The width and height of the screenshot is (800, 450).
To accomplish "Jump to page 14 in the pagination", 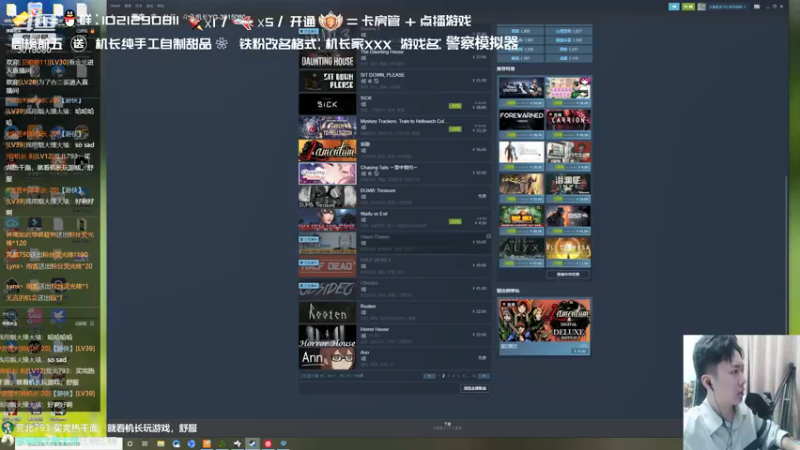I will (x=473, y=376).
